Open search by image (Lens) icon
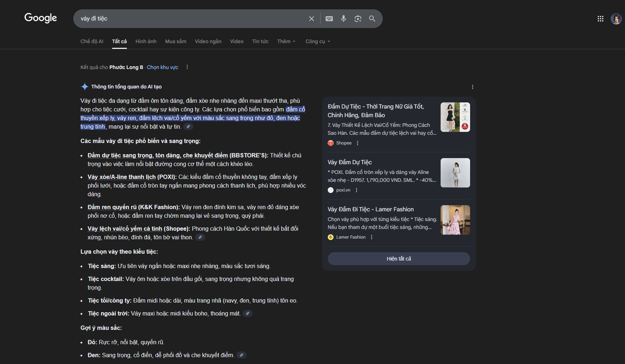The height and width of the screenshot is (364, 625). pos(358,19)
